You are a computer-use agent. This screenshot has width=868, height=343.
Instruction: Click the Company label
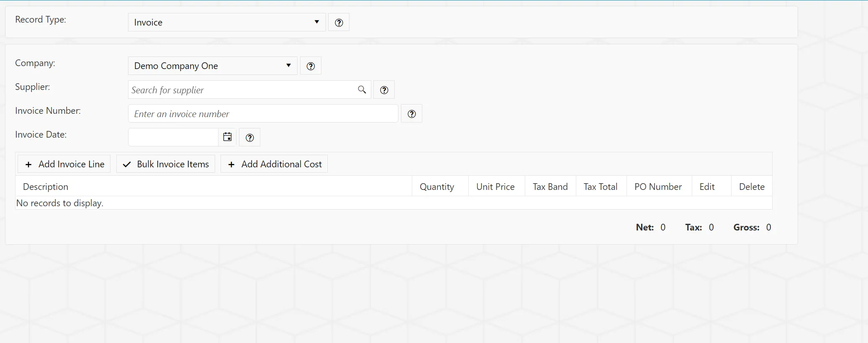35,63
